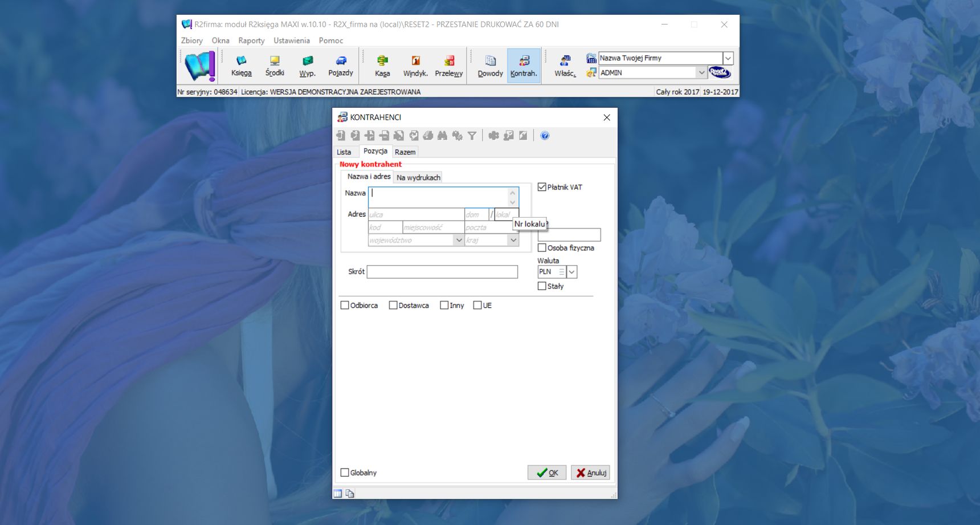This screenshot has height=525, width=980.
Task: Open the Wyp. module
Action: [307, 66]
